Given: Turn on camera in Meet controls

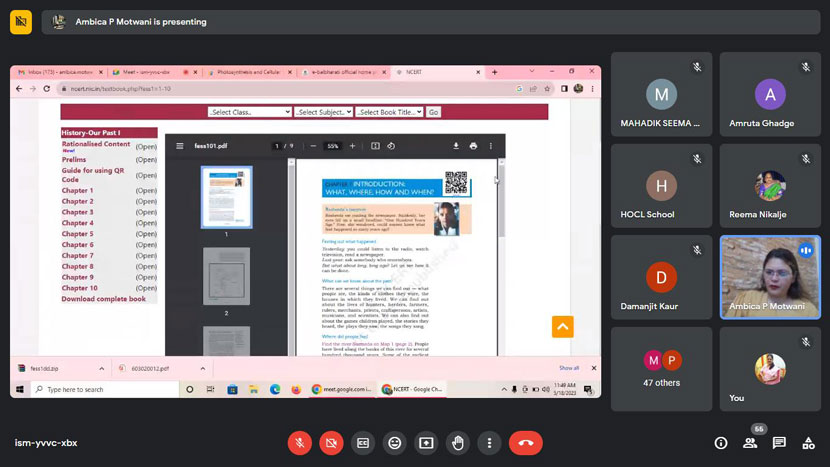Looking at the screenshot, I should tap(331, 443).
